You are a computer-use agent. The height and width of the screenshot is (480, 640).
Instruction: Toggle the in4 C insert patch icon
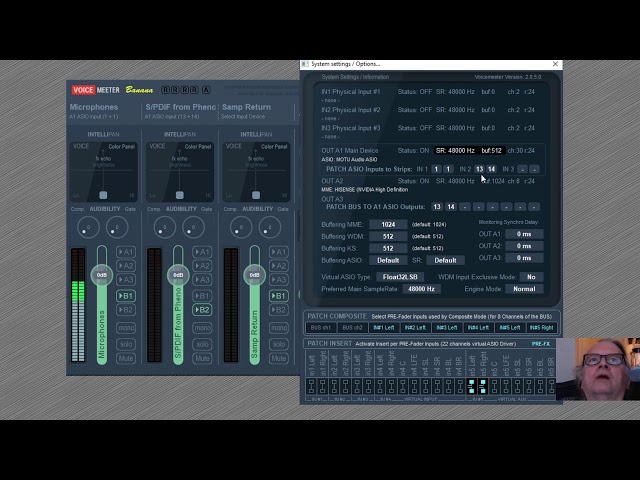pyautogui.click(x=402, y=386)
